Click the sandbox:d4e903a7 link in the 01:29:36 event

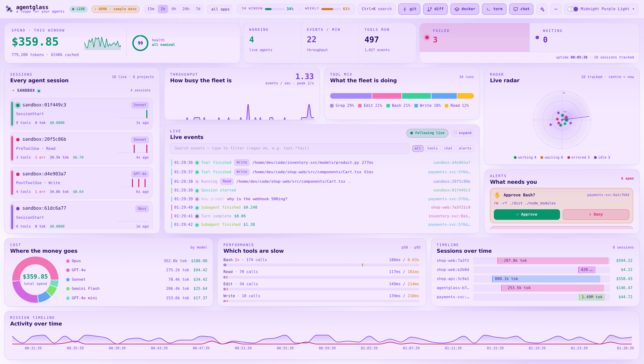click(x=451, y=163)
